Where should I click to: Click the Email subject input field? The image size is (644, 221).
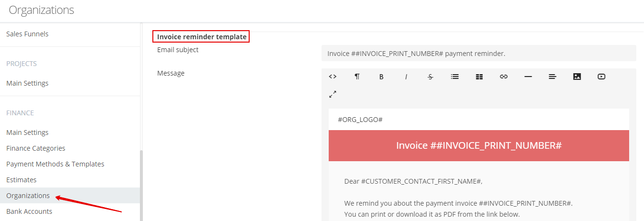(479, 54)
